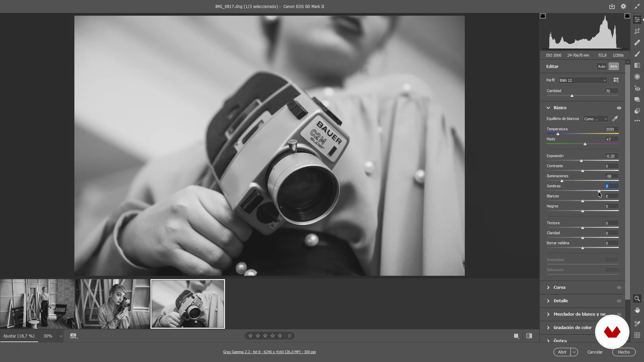The image size is (644, 362).
Task: Toggle the grid overlay icon
Action: [637, 335]
